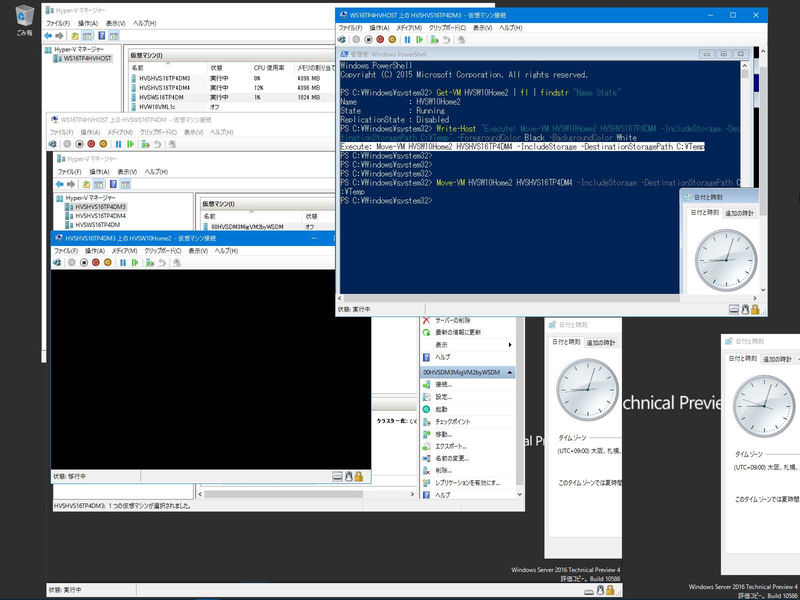
Task: Click padlock icon in HVSHVS16TP4DM3 status bar
Action: click(x=755, y=309)
